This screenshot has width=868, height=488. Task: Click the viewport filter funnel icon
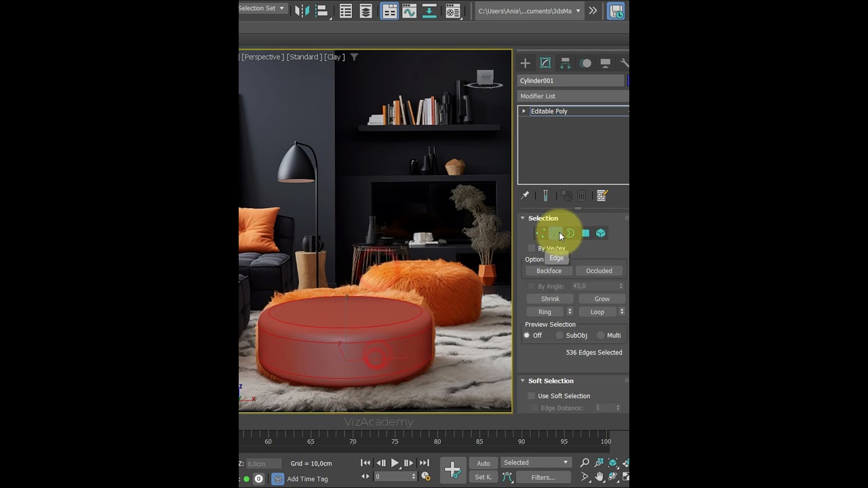354,57
